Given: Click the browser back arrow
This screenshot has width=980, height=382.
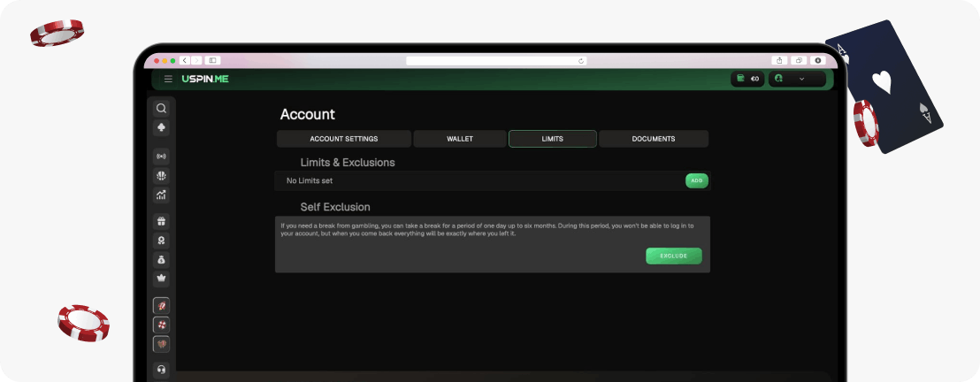Looking at the screenshot, I should click(x=184, y=61).
